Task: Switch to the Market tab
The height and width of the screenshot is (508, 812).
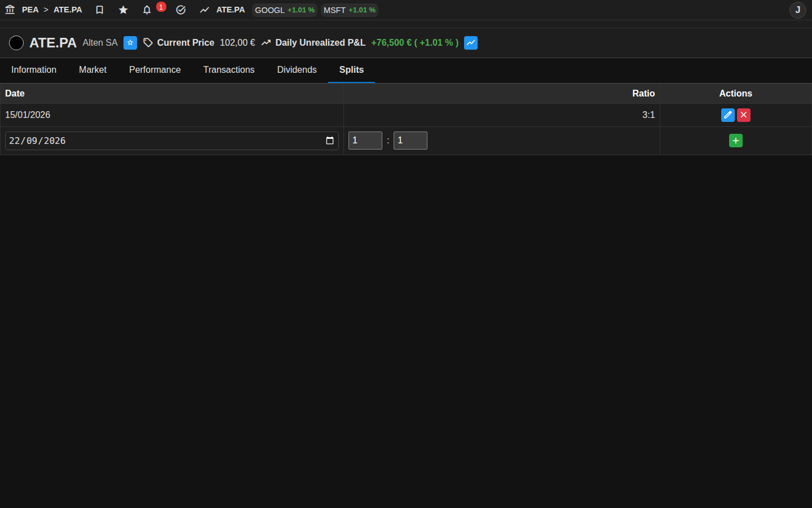Action: pyautogui.click(x=92, y=70)
